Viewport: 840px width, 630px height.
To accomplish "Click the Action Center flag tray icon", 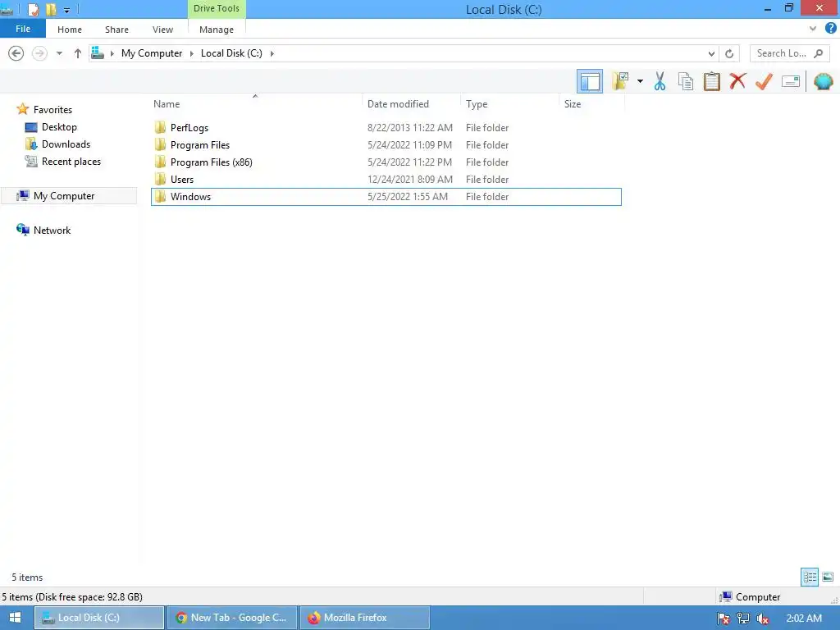I will click(724, 619).
